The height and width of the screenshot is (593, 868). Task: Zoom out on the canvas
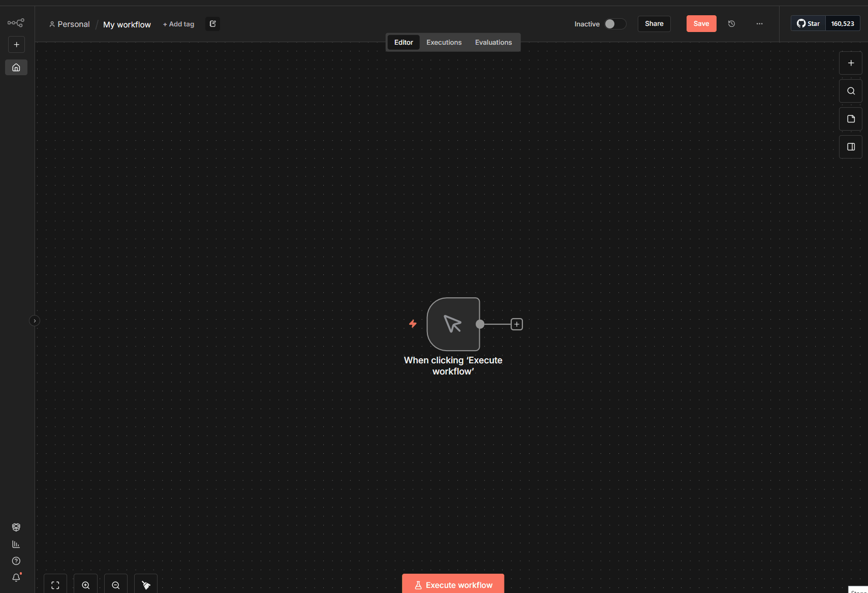coord(116,585)
